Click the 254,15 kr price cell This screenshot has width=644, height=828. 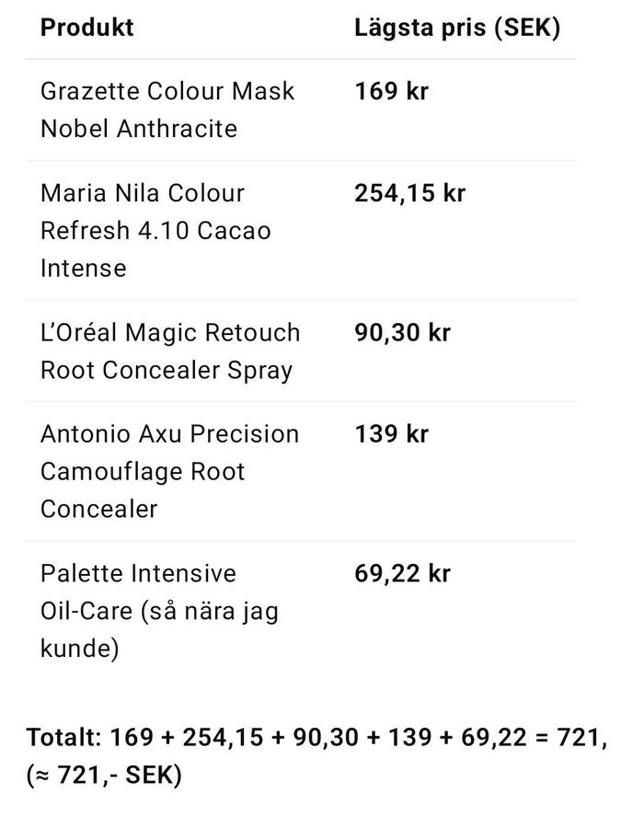click(x=409, y=193)
